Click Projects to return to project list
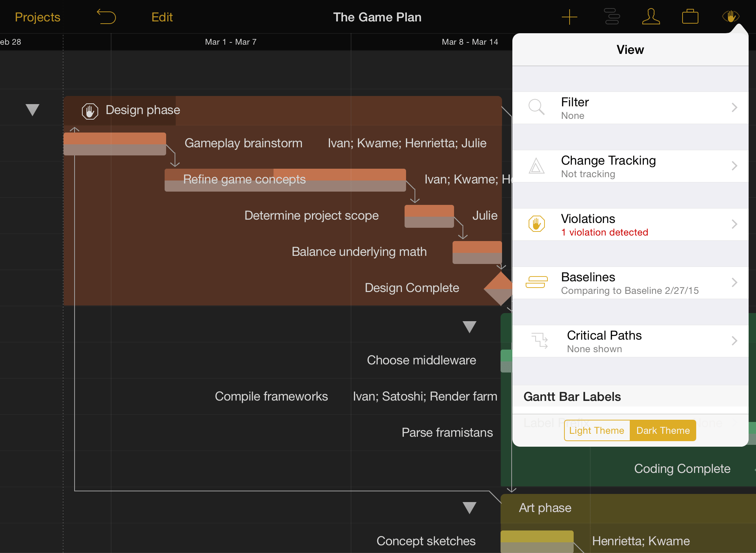The image size is (756, 553). (37, 16)
